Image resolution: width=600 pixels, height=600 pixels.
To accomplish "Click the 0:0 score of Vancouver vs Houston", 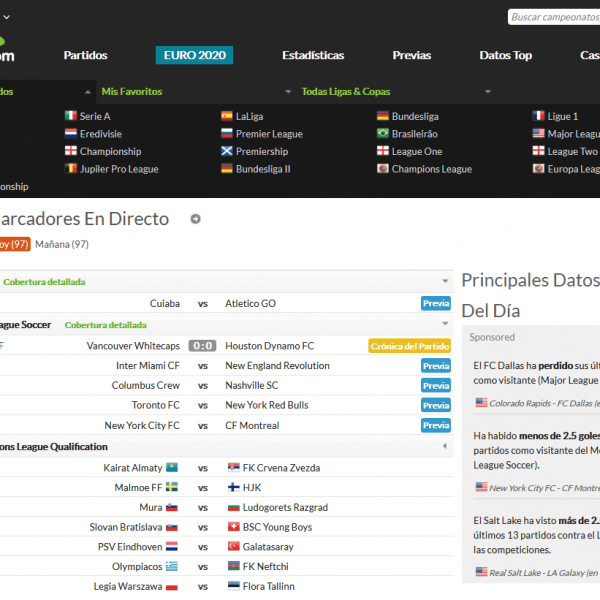I will coord(202,346).
